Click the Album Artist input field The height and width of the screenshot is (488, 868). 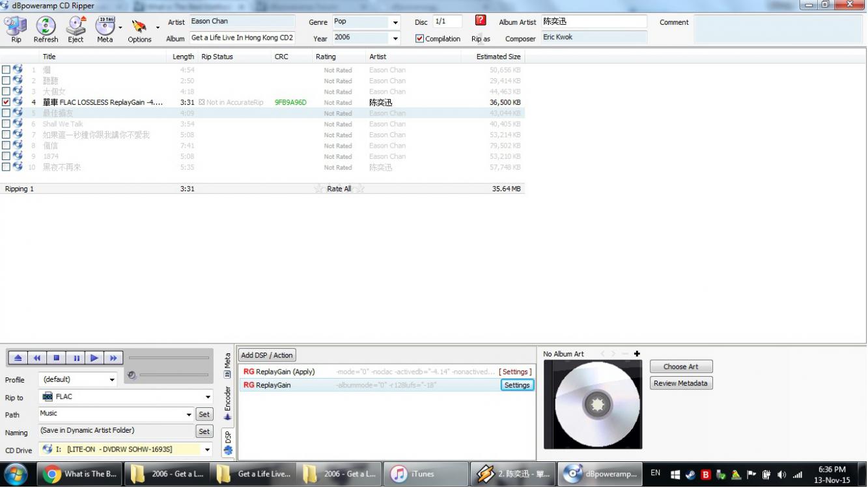tap(593, 21)
